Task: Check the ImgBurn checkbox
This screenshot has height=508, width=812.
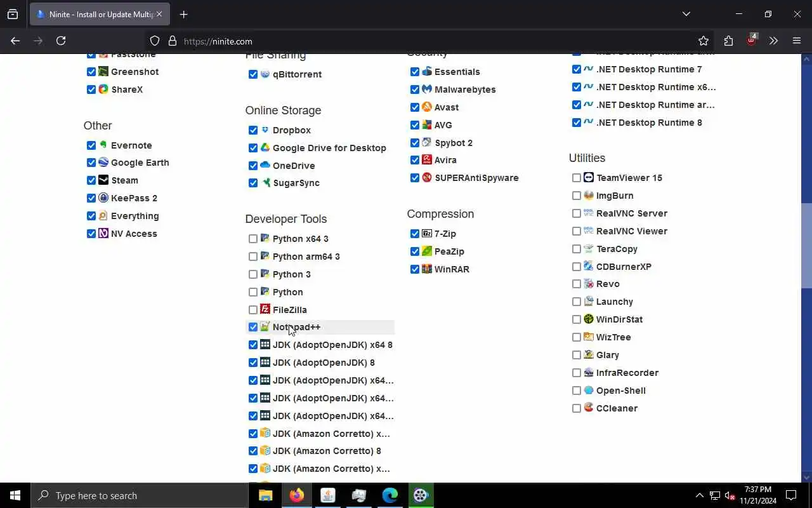Action: (577, 196)
